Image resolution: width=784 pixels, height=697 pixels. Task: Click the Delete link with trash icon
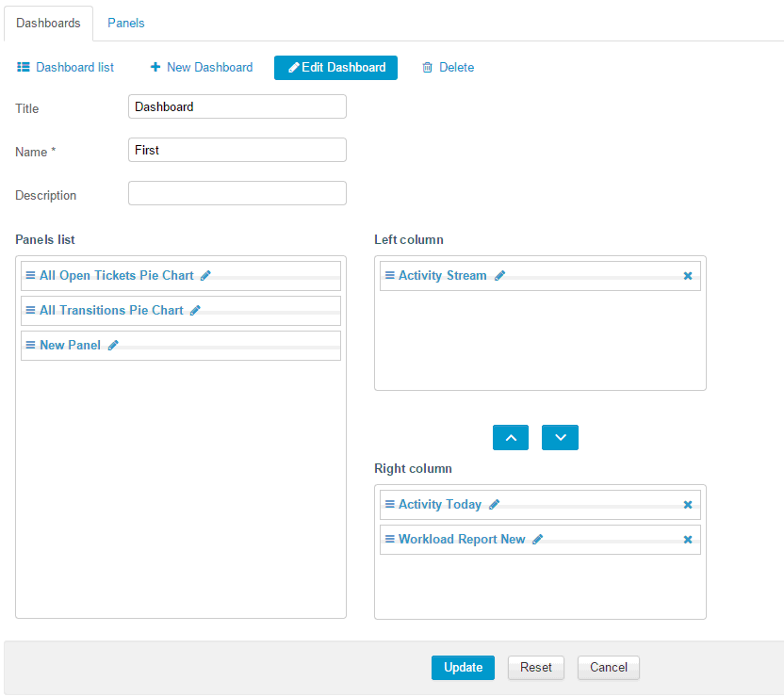448,68
